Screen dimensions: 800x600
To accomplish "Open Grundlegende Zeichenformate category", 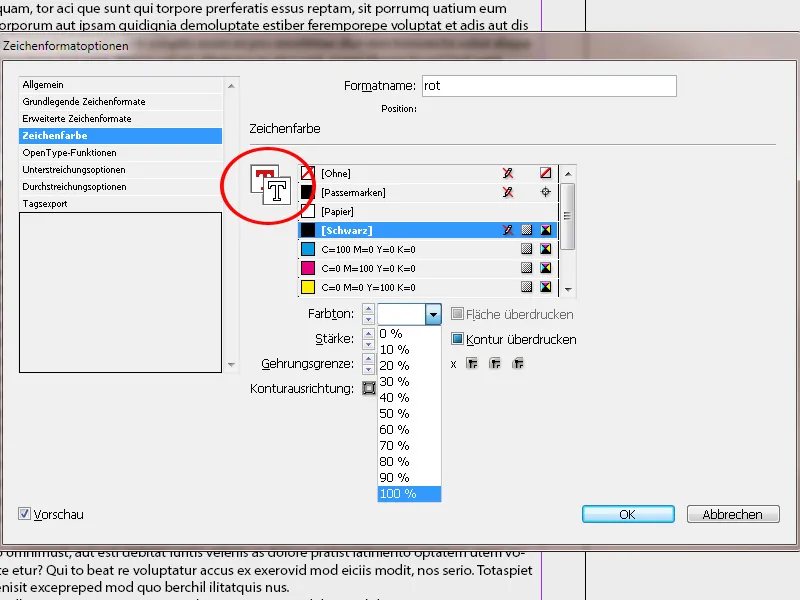I will [x=120, y=102].
